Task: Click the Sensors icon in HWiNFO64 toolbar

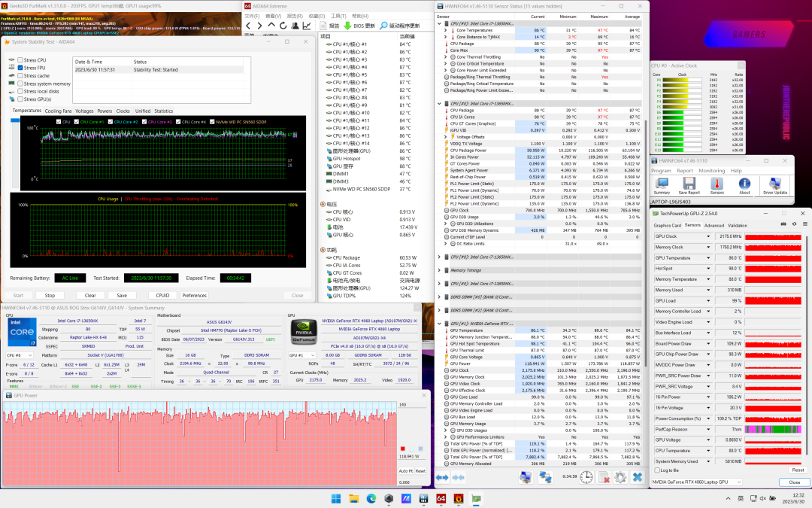Action: [717, 183]
